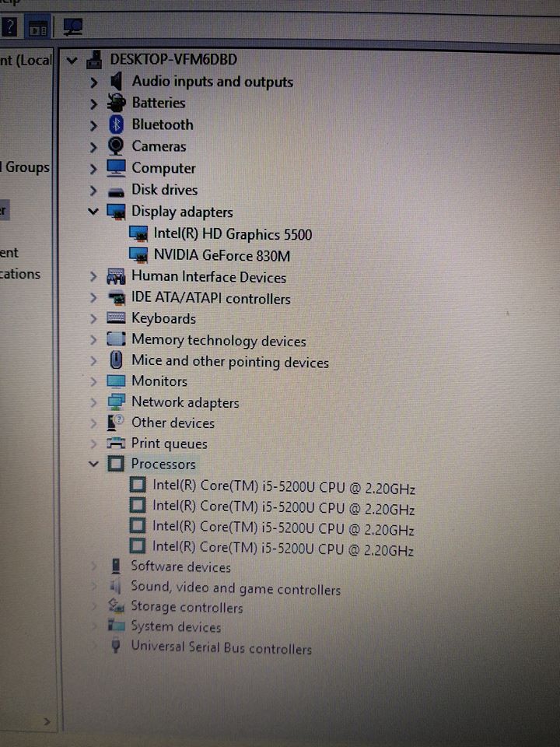The width and height of the screenshot is (560, 747).
Task: Expand the Cameras node
Action: tap(93, 147)
